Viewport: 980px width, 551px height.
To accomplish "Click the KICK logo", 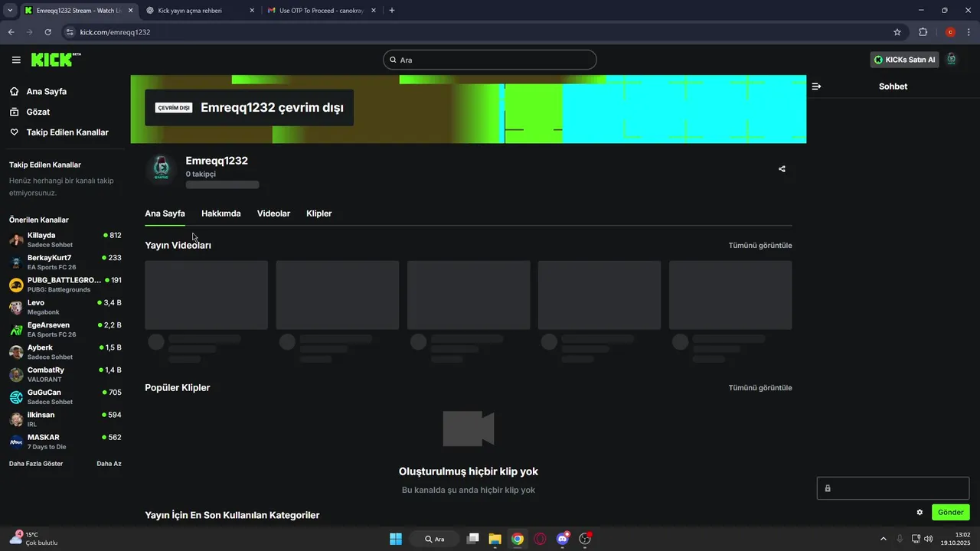I will click(56, 59).
